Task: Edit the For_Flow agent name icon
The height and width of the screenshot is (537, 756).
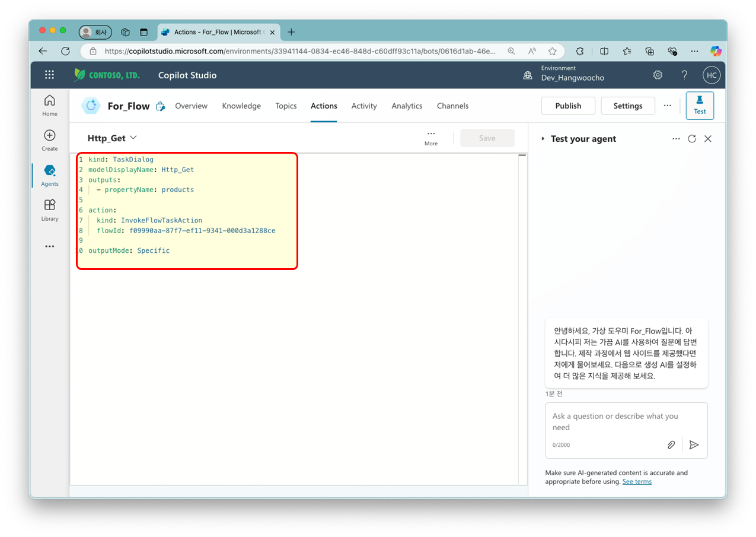Action: coord(160,106)
